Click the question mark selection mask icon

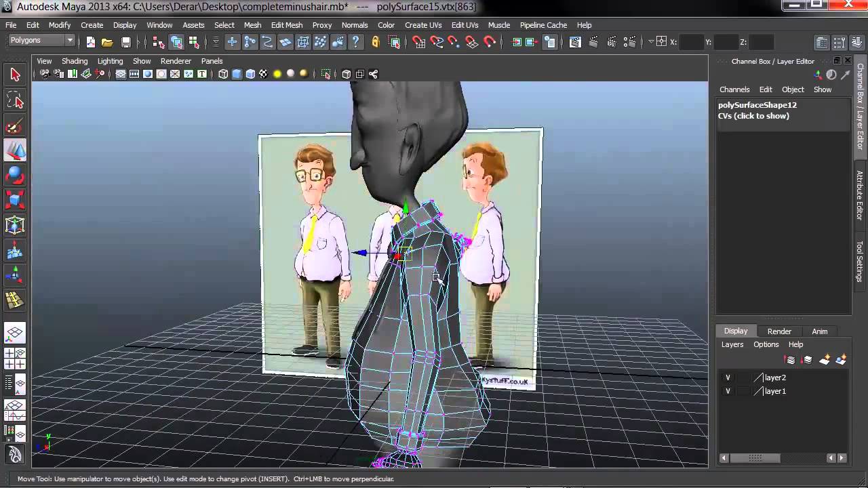[x=356, y=42]
